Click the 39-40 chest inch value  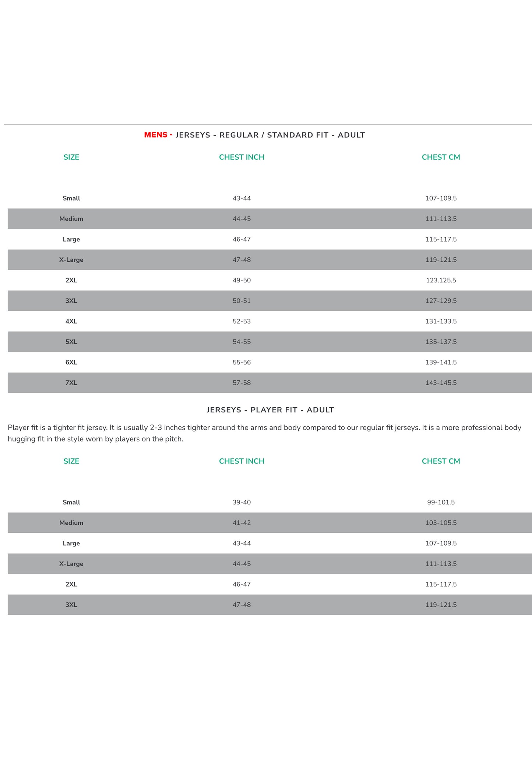tap(242, 502)
